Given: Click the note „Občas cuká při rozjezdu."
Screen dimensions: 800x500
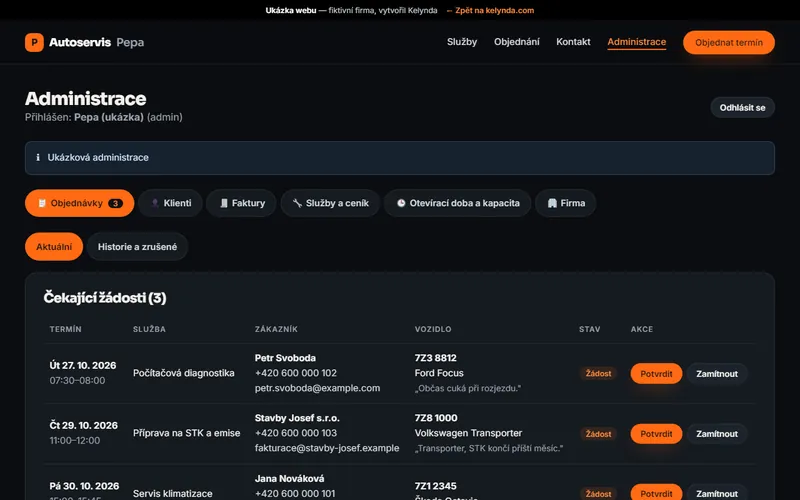Looking at the screenshot, I should click(x=468, y=388).
